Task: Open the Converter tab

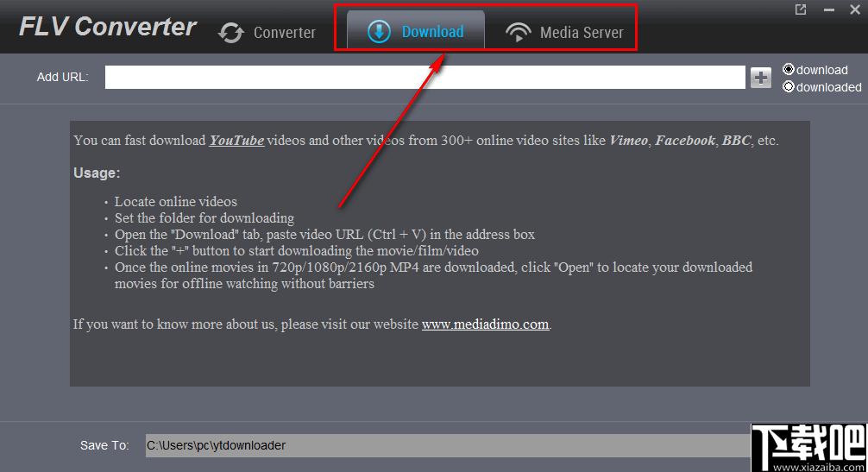Action: [267, 33]
